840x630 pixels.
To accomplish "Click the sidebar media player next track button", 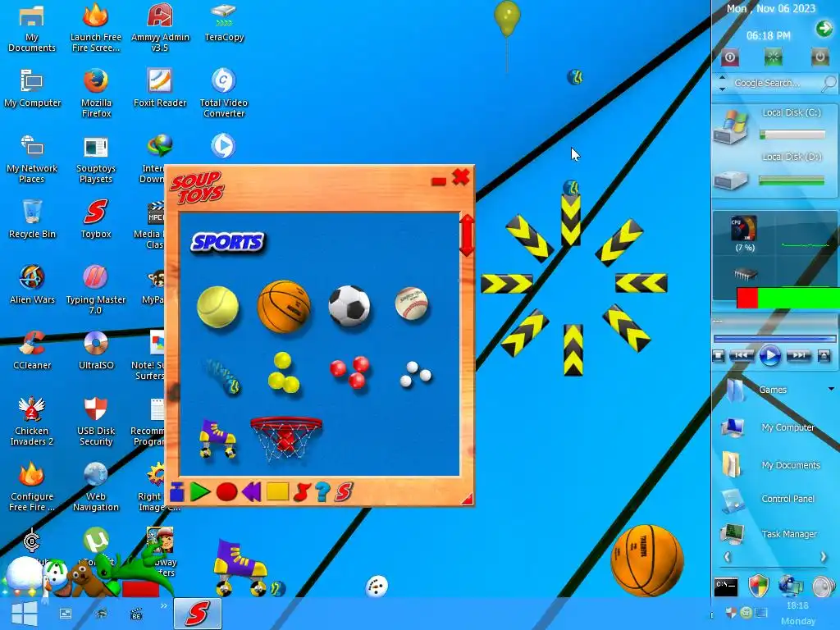I will click(x=798, y=355).
